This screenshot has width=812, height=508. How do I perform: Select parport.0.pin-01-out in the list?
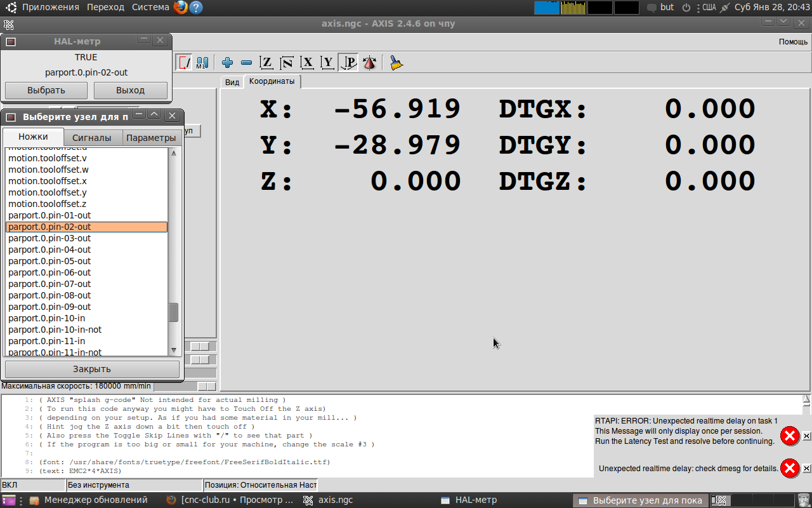pyautogui.click(x=86, y=215)
